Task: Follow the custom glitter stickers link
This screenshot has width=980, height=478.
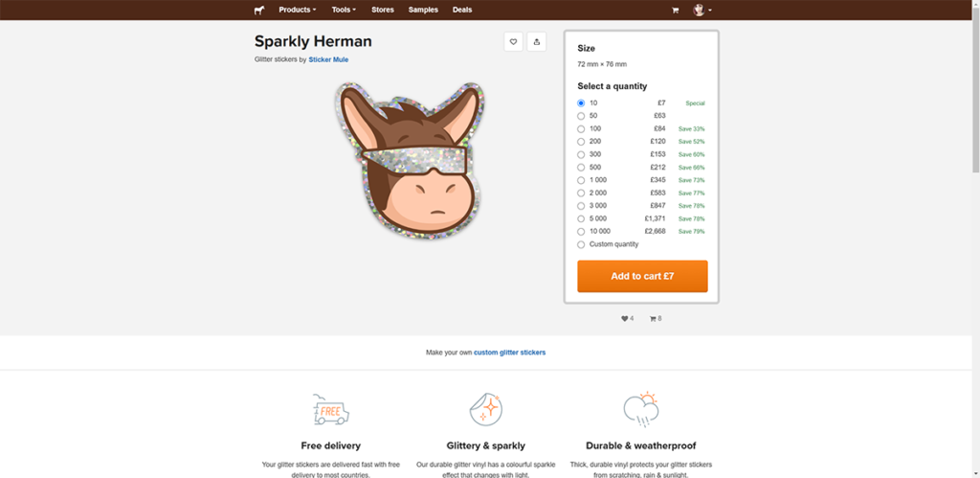Action: (x=509, y=353)
